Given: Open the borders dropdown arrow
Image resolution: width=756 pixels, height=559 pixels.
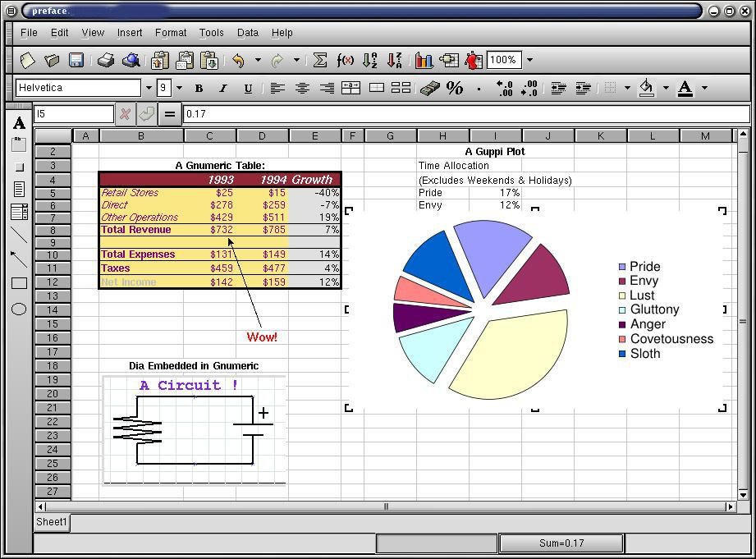Looking at the screenshot, I should pos(627,88).
